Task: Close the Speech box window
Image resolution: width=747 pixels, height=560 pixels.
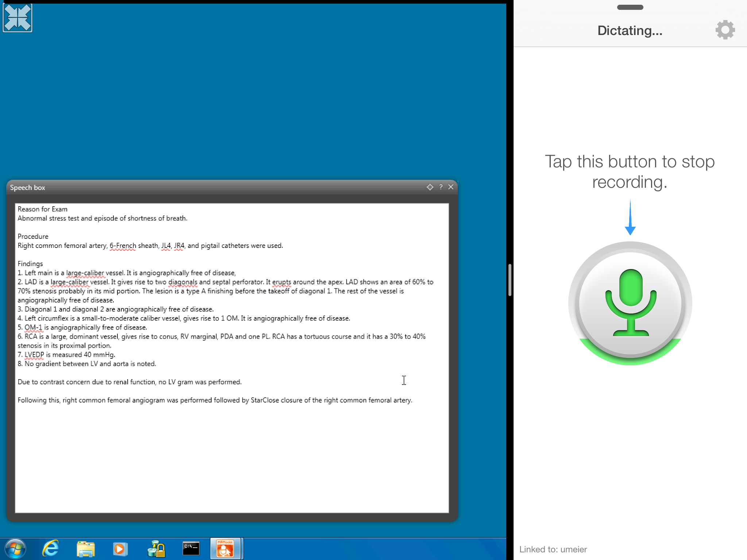Action: coord(451,187)
